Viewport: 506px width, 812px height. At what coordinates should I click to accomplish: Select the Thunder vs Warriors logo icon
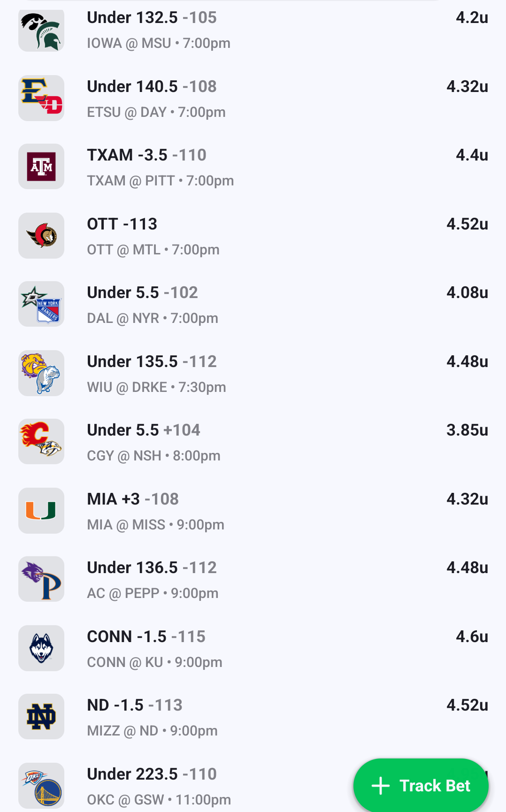click(41, 786)
